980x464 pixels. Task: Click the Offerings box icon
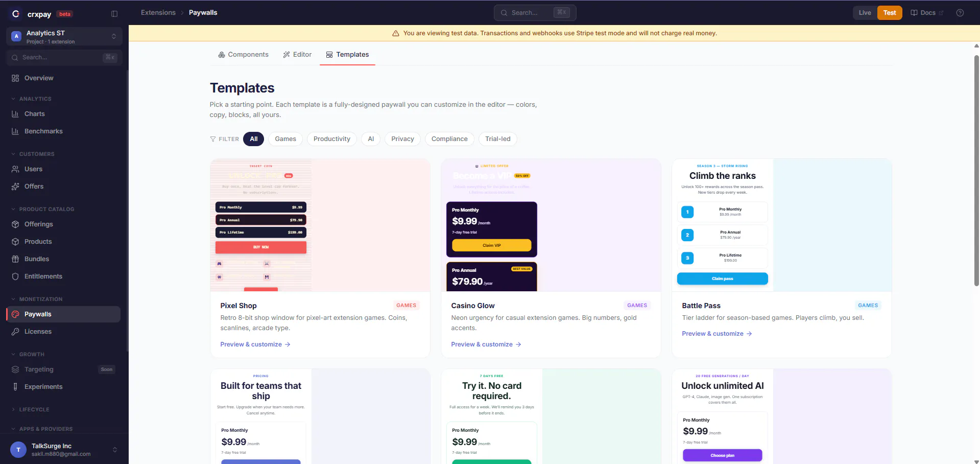pyautogui.click(x=15, y=224)
